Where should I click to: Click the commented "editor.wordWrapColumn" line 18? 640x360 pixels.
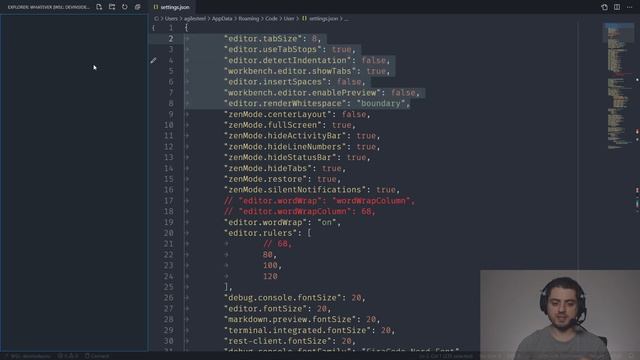(300, 211)
